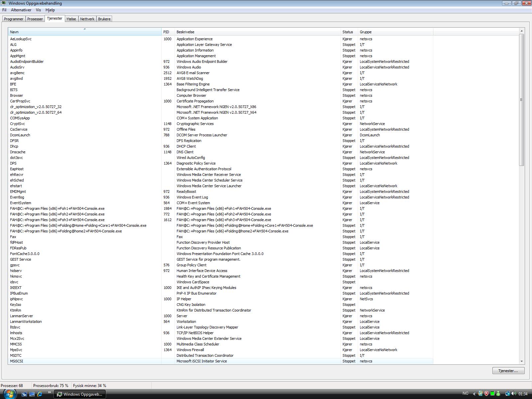Image resolution: width=532 pixels, height=399 pixels.
Task: Click description Windows Firewall
Action: [x=190, y=350]
